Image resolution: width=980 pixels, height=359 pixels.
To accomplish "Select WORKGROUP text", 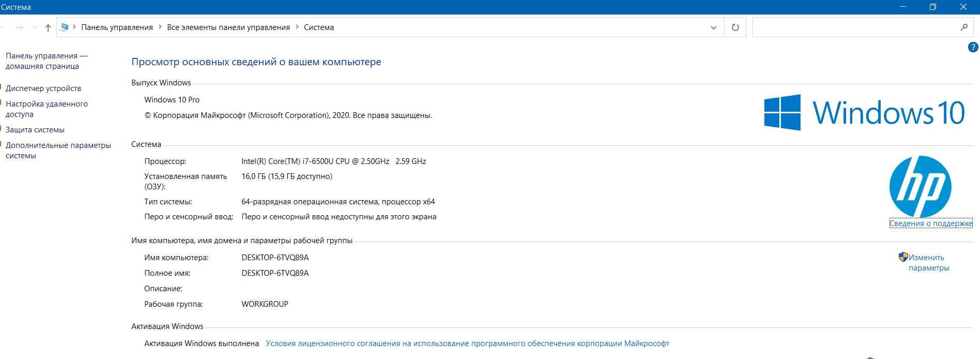I will pyautogui.click(x=264, y=304).
